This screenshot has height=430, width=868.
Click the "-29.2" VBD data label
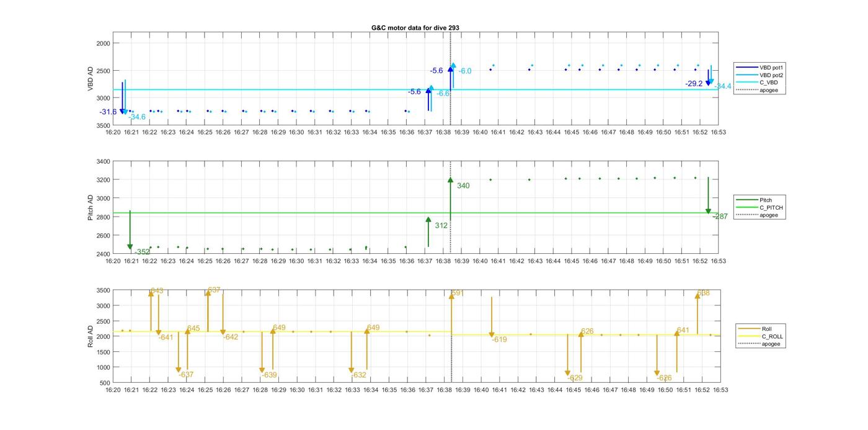click(694, 83)
